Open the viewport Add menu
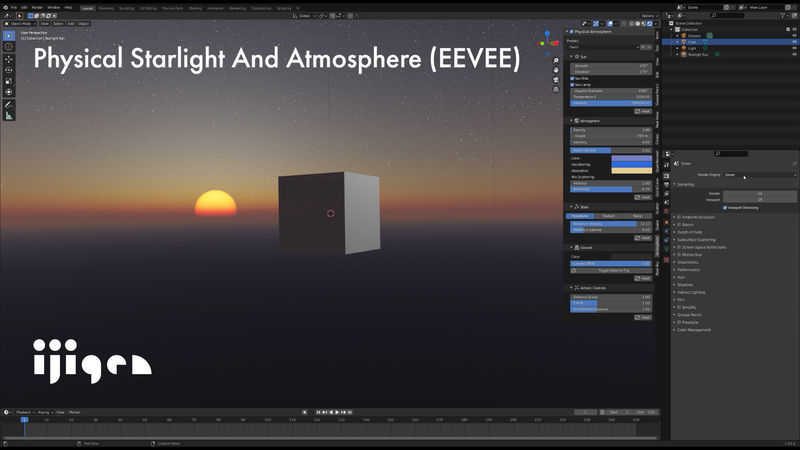800x450 pixels. coord(71,23)
